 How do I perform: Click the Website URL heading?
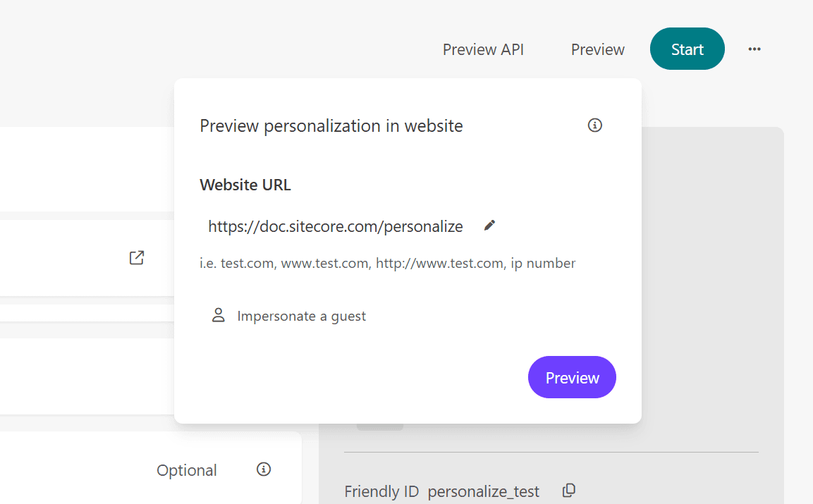(245, 185)
